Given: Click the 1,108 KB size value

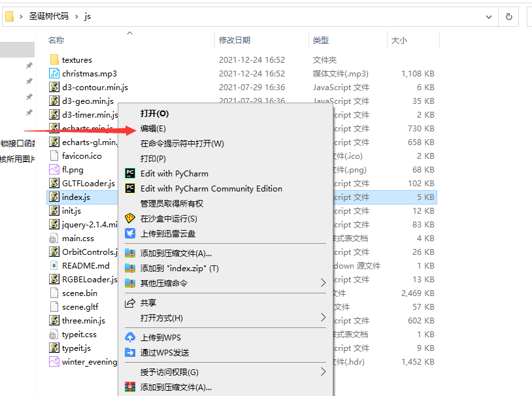Looking at the screenshot, I should tap(418, 74).
